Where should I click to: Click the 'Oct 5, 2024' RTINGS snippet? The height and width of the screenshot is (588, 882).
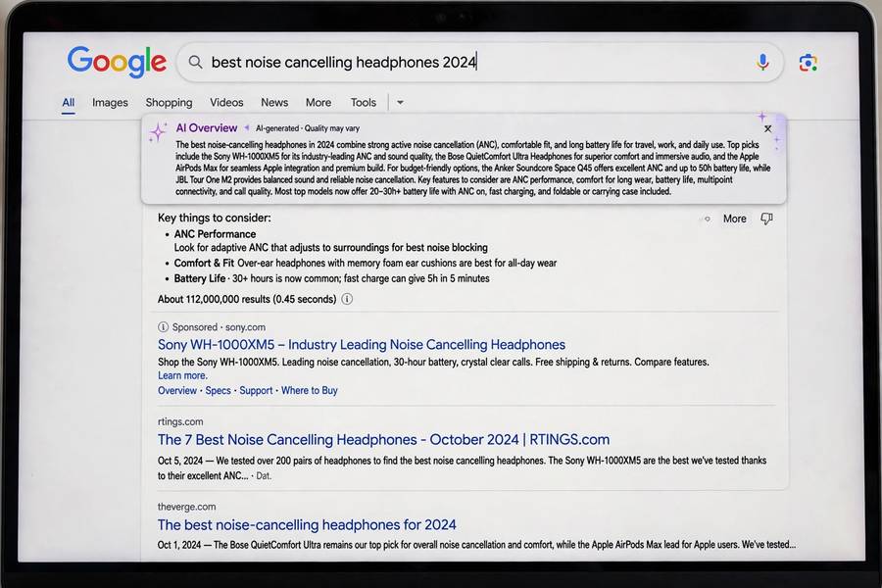(462, 467)
